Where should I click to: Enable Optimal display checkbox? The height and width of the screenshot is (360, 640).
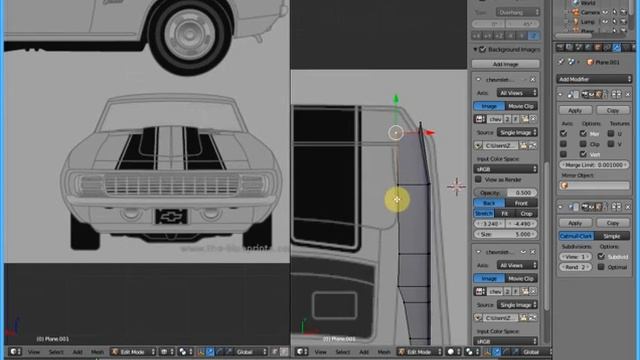click(x=601, y=267)
